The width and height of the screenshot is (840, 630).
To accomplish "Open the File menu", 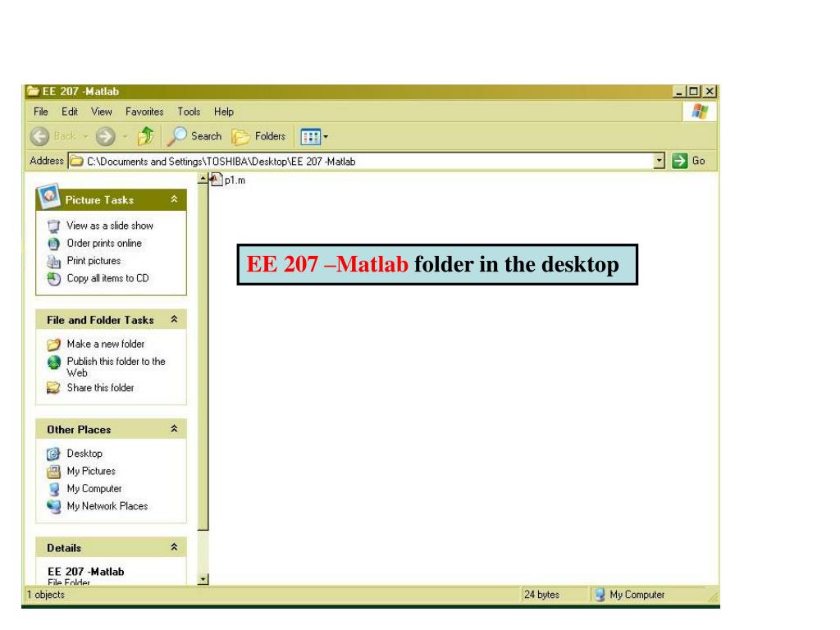I will pyautogui.click(x=41, y=112).
